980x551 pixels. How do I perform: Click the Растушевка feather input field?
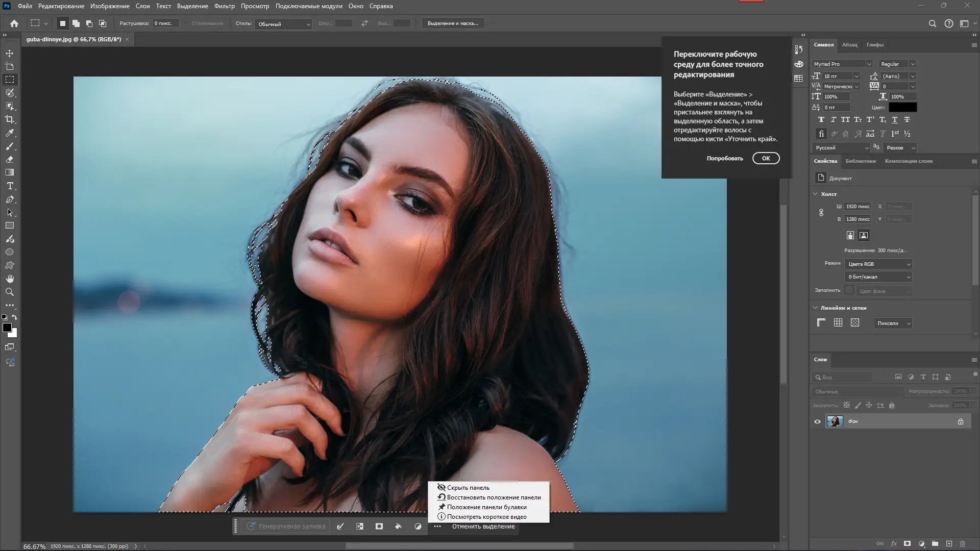pos(165,23)
